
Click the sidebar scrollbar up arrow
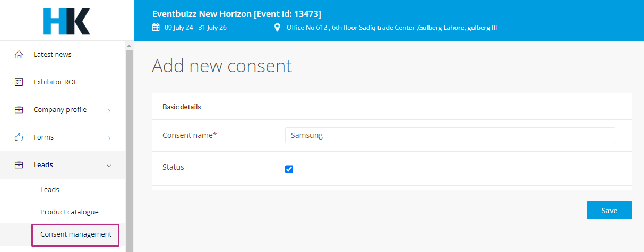(x=129, y=46)
